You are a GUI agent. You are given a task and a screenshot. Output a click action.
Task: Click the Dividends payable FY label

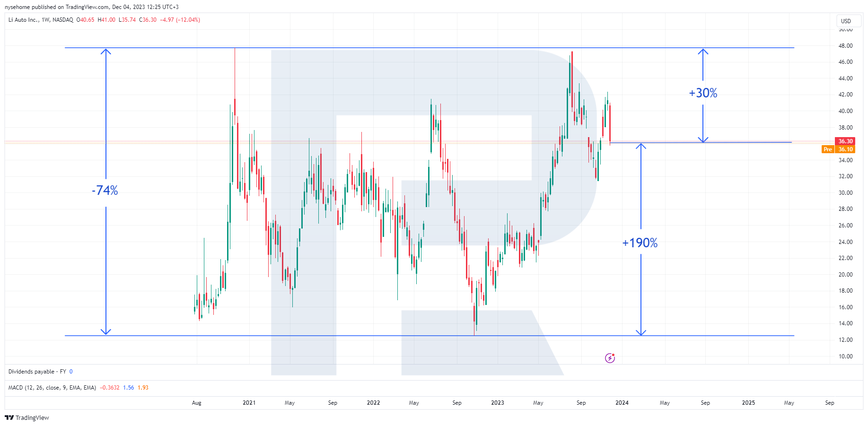tap(37, 372)
